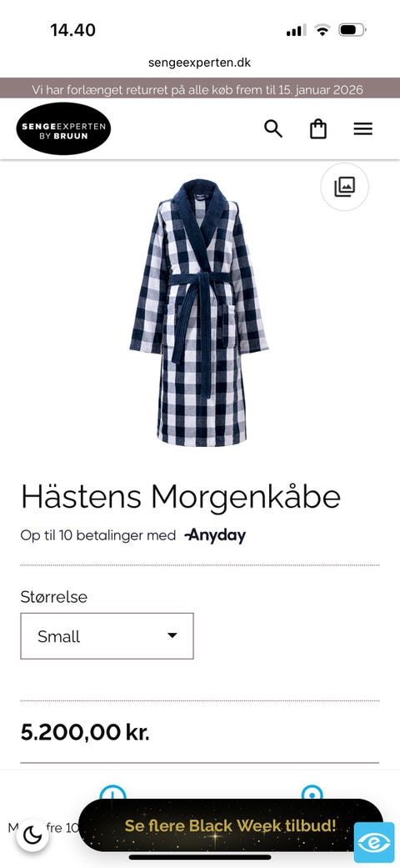Tap the Hästens Morgenkåbe product title
Image resolution: width=400 pixels, height=868 pixels.
[180, 498]
